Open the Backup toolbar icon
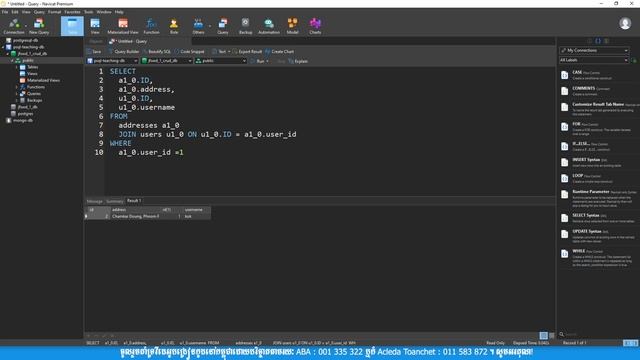This screenshot has height=360, width=640. click(x=245, y=26)
